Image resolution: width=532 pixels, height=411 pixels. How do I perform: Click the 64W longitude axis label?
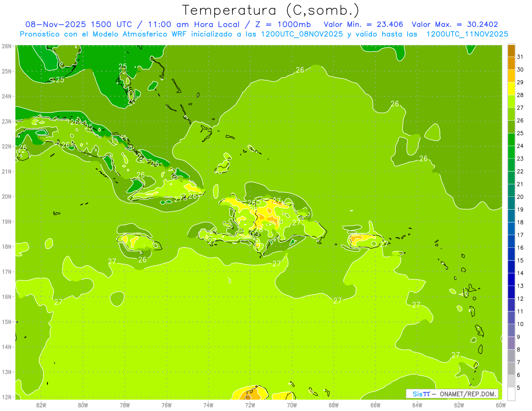point(417,405)
